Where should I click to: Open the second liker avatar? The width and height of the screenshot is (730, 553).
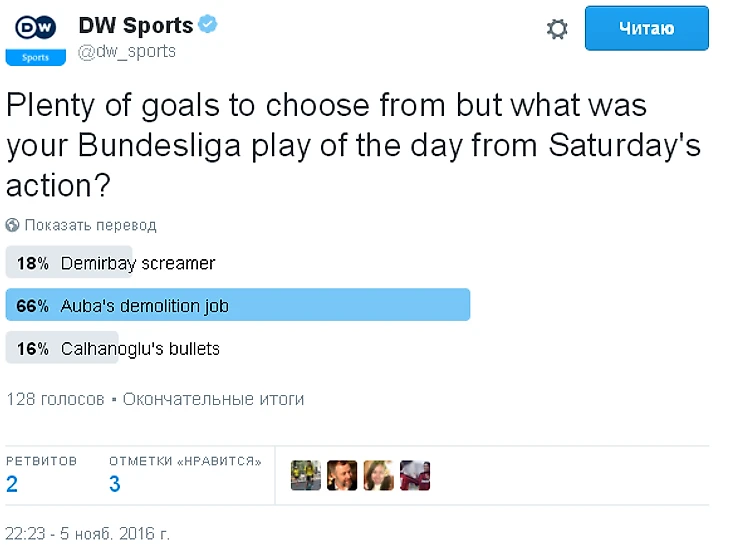[342, 475]
